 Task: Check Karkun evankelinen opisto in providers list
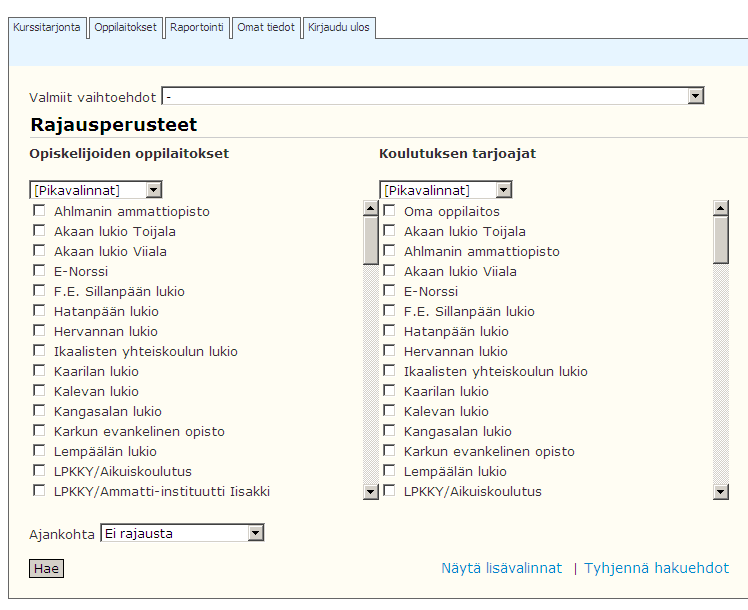point(389,451)
